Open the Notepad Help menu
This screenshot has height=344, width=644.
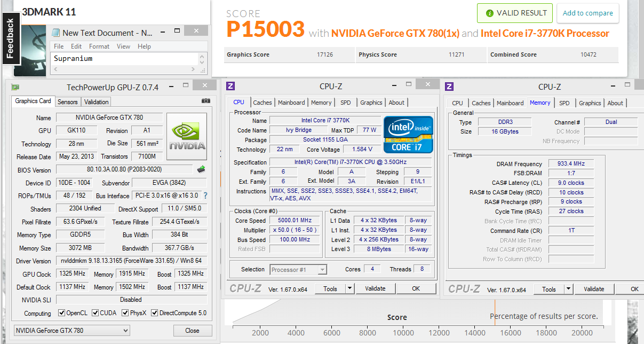144,46
